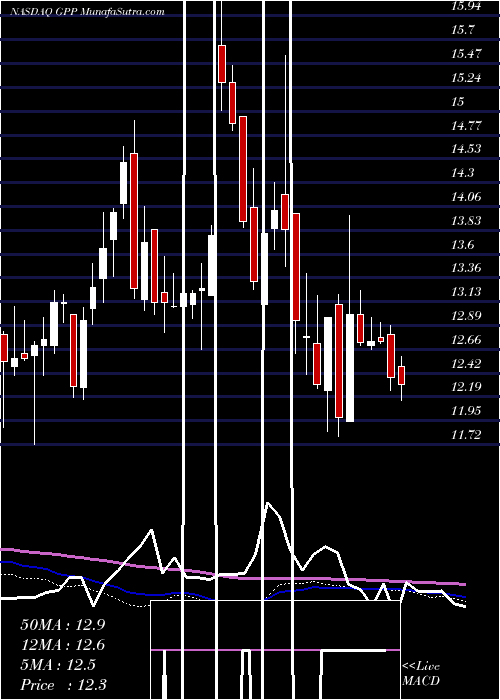The width and height of the screenshot is (500, 700).
Task: Click the 12.19 price axis label
Action: pyautogui.click(x=467, y=386)
